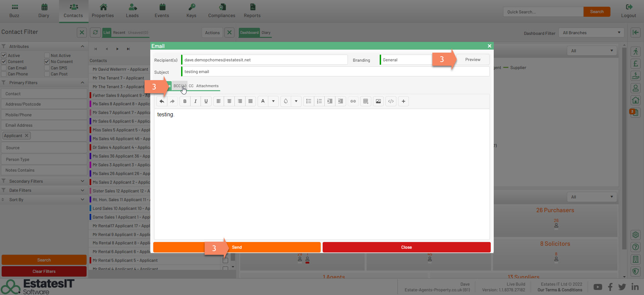Switch to the Attachments tab
This screenshot has height=295, width=644.
(207, 86)
